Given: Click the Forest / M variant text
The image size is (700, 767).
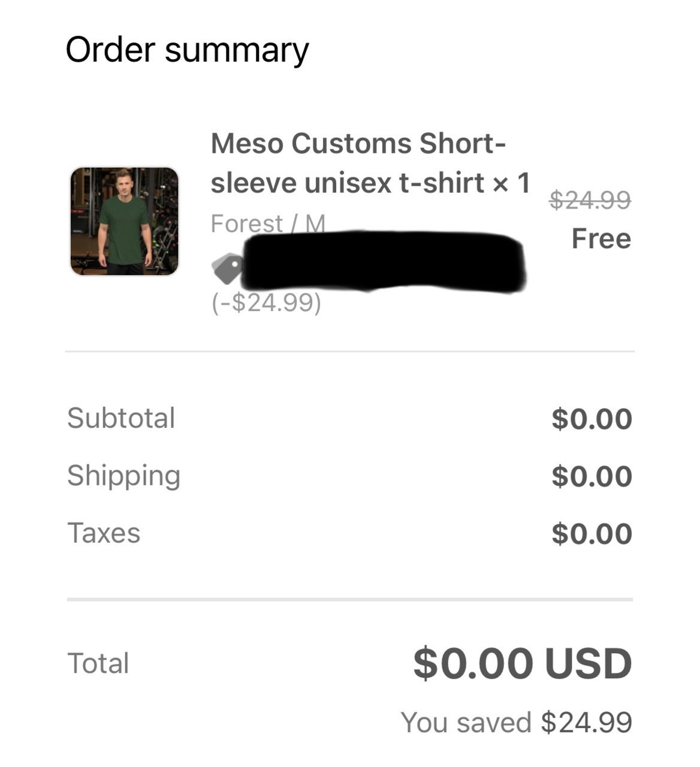Looking at the screenshot, I should click(268, 224).
